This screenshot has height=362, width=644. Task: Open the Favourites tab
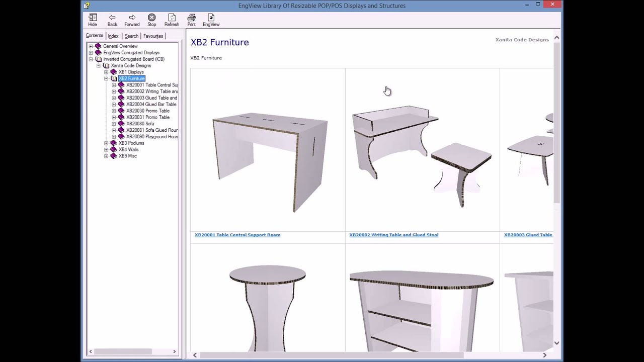[x=153, y=36]
